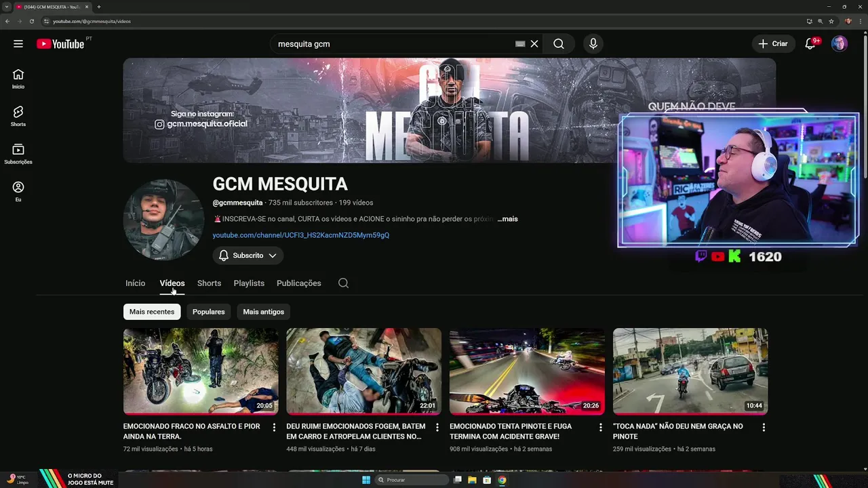Image resolution: width=868 pixels, height=488 pixels.
Task: Click the 22:01 video thumbnail
Action: click(x=363, y=371)
